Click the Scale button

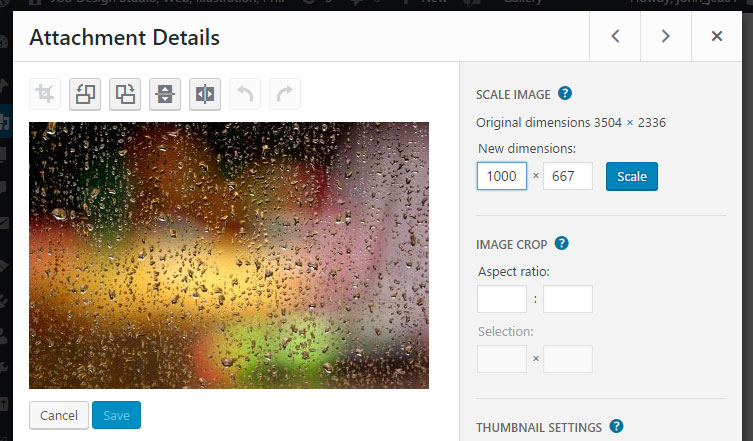[632, 176]
